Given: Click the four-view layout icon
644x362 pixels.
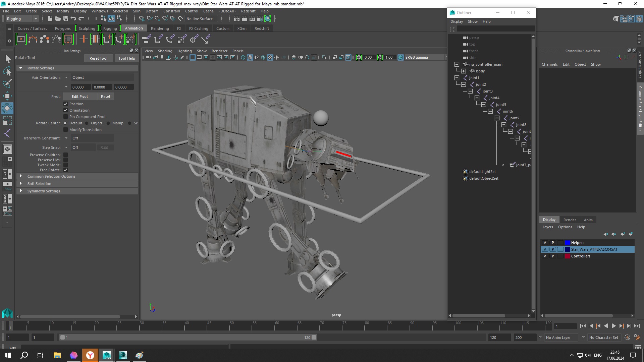Looking at the screenshot, I should (7, 162).
